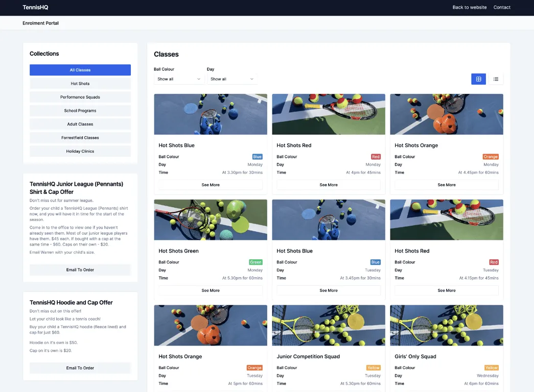This screenshot has width=534, height=392.
Task: Open the Back to website link
Action: pos(469,7)
